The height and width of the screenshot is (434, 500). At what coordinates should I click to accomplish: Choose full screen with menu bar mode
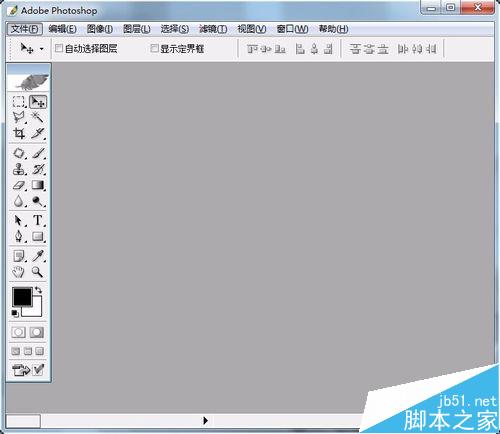28,351
